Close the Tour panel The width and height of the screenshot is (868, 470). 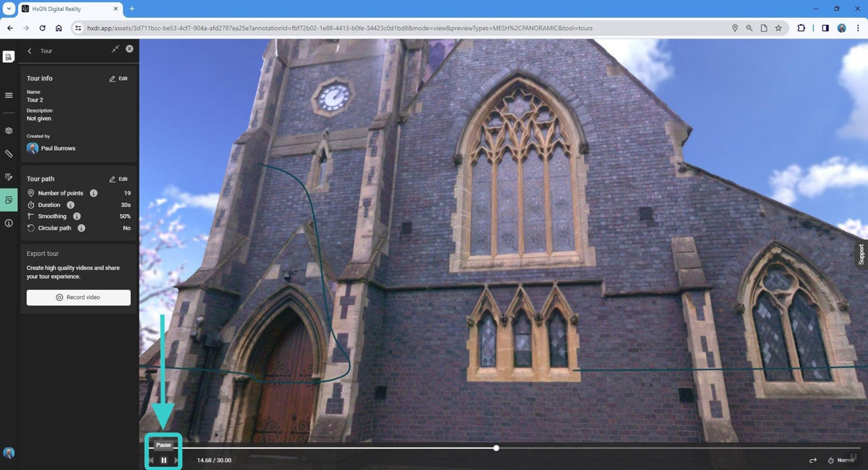129,49
